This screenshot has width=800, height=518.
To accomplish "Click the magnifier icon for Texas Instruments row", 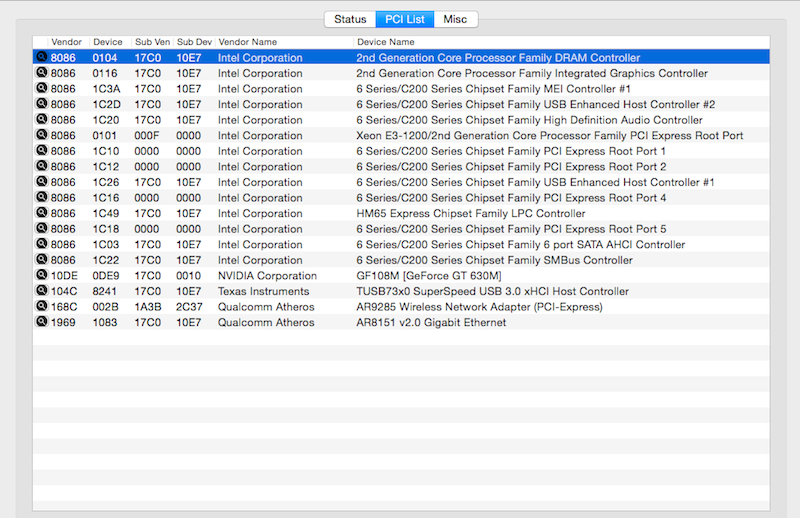I will (41, 291).
